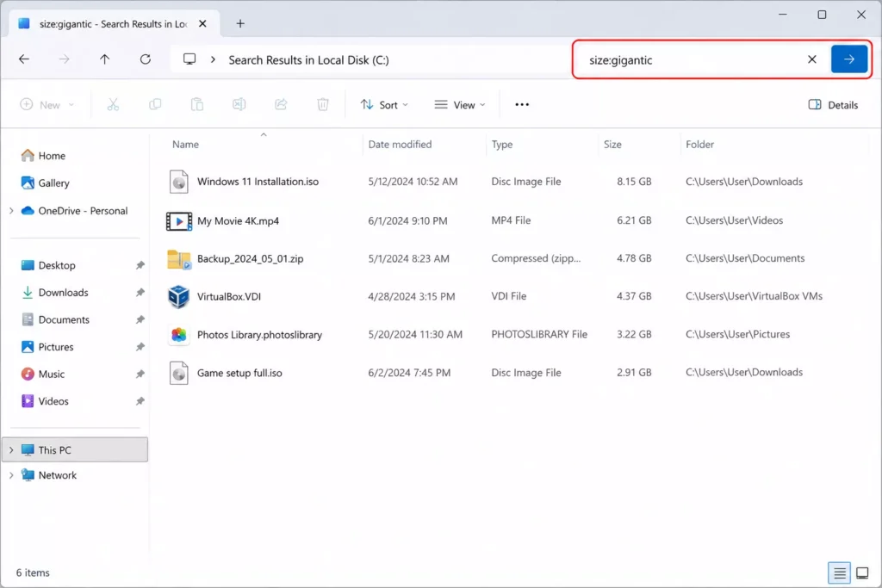Select the My Movie 4K.mp4 video icon
The height and width of the screenshot is (588, 882).
[179, 221]
